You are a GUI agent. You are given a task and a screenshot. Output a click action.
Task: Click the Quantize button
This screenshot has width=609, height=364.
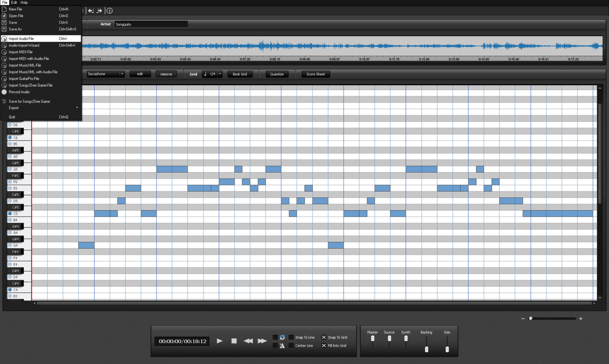(277, 74)
